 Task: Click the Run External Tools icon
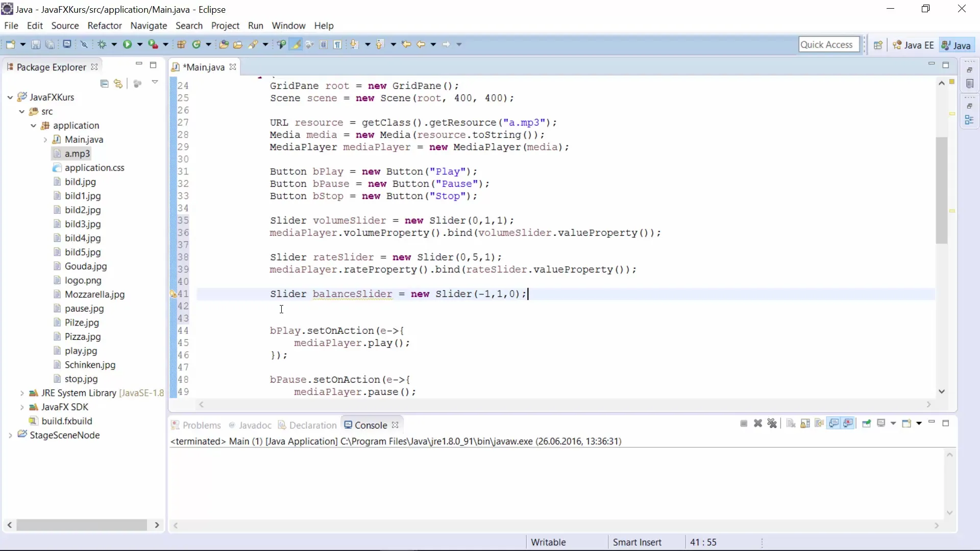click(153, 44)
